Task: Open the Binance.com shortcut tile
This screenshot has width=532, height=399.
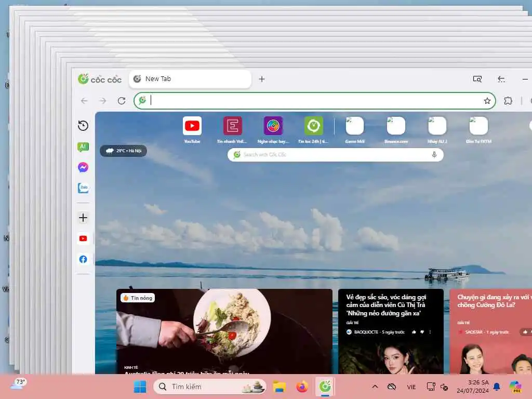Action: coord(396,129)
